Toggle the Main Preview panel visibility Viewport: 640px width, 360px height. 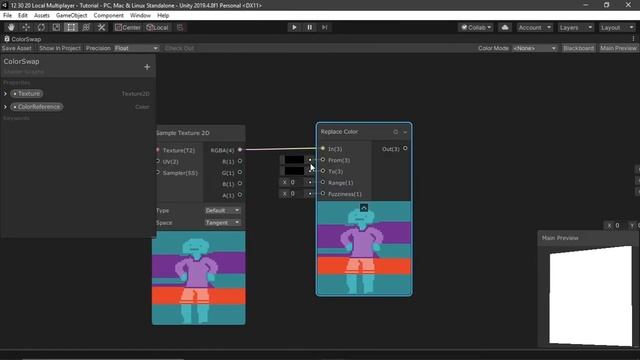point(618,48)
